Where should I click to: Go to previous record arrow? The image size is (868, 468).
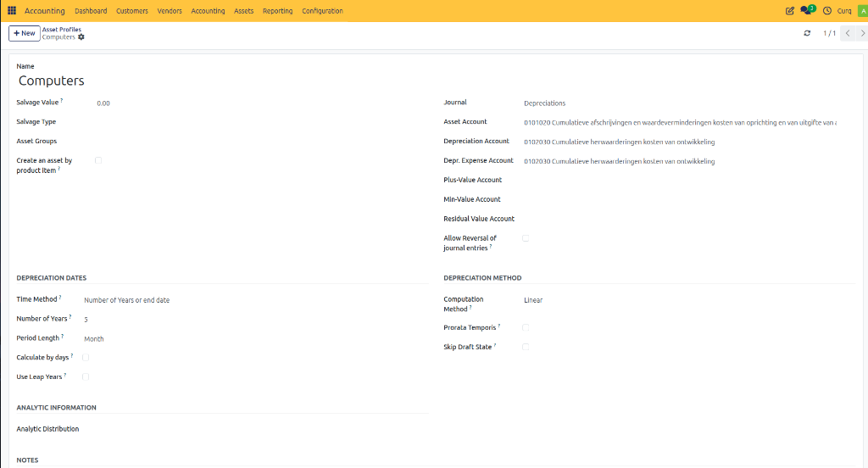point(848,33)
